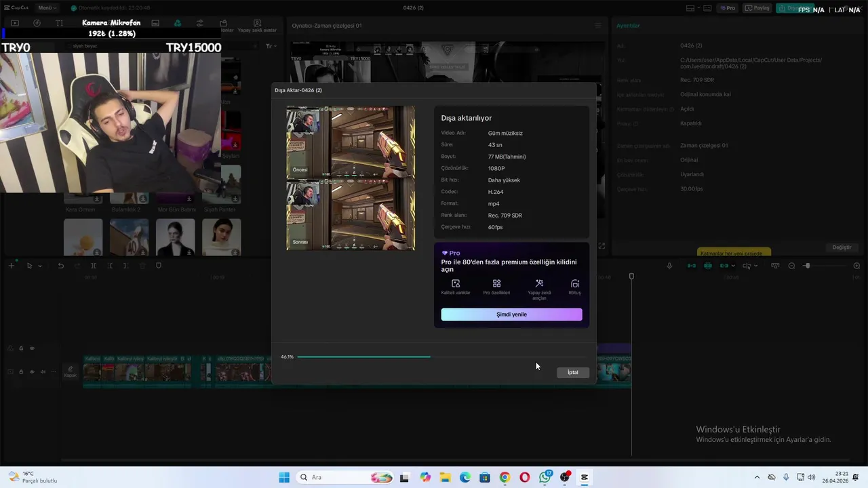
Task: Open the green effects tab icon
Action: click(x=178, y=23)
